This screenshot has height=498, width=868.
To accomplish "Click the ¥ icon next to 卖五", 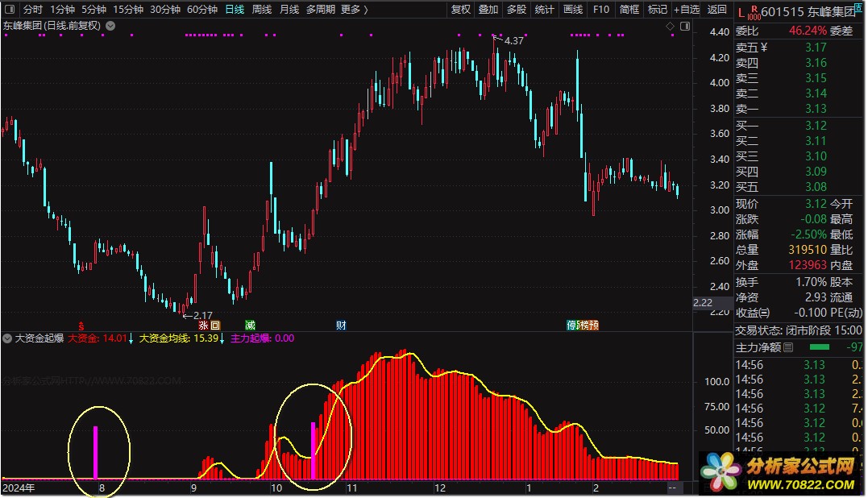I will coord(764,48).
